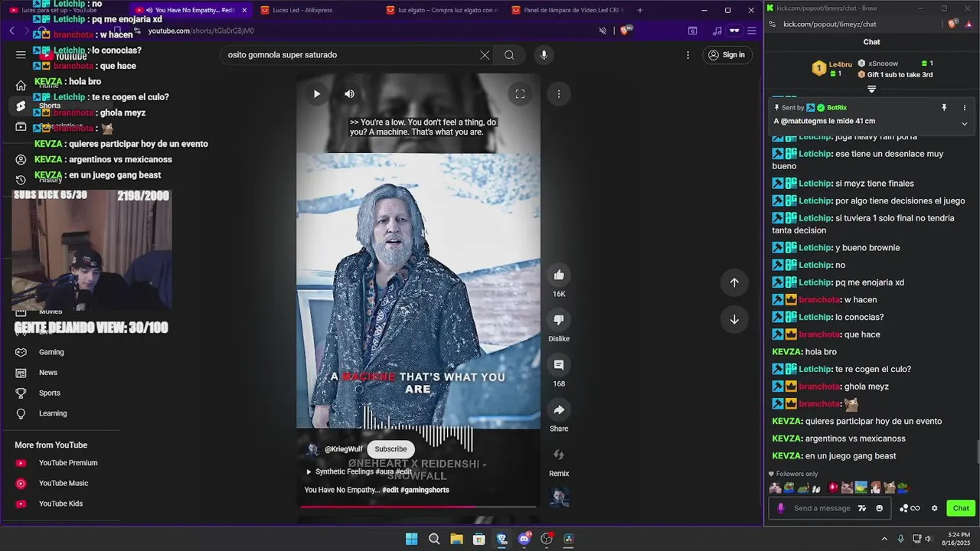
Task: Send message with green Chat button
Action: point(961,508)
